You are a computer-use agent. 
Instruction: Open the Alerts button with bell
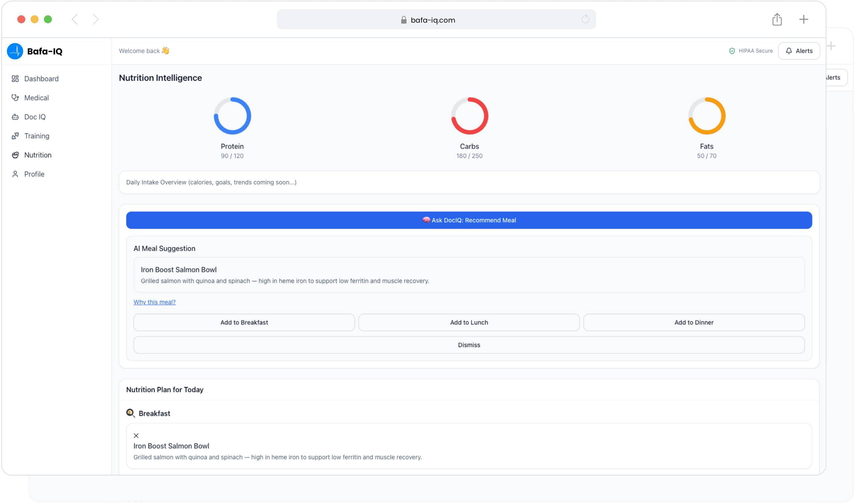click(799, 51)
